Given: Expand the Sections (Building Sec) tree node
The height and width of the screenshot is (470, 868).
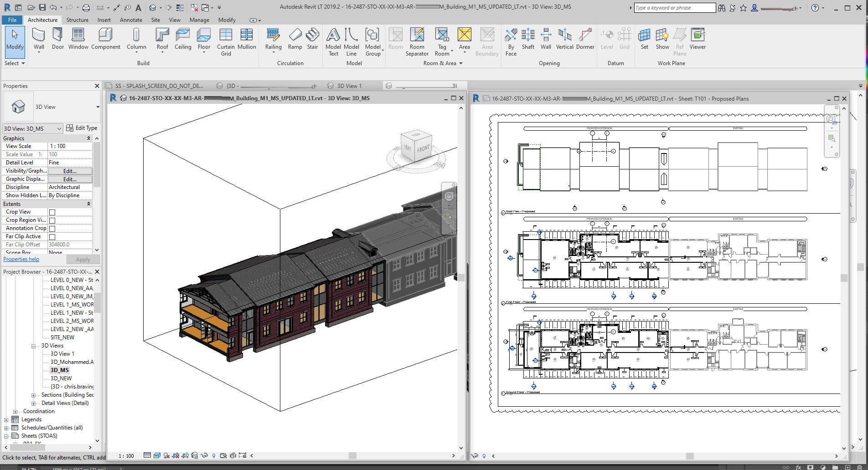Looking at the screenshot, I should point(34,395).
